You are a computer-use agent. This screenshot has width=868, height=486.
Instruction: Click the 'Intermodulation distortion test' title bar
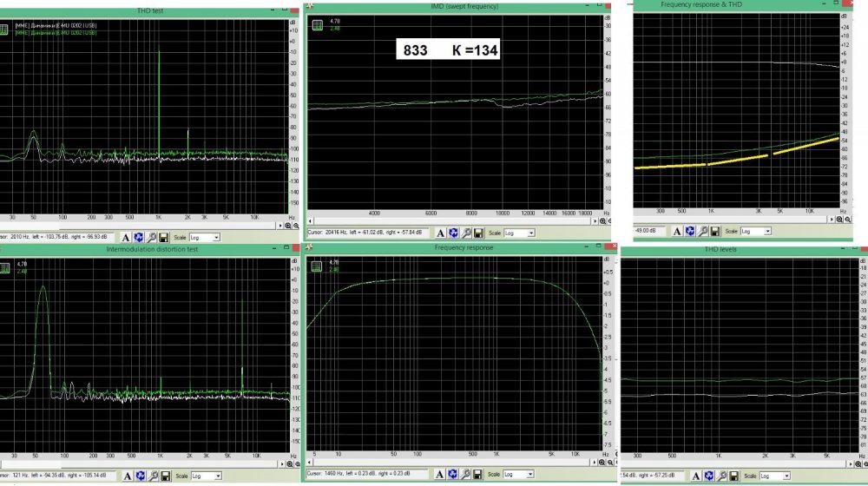point(149,250)
